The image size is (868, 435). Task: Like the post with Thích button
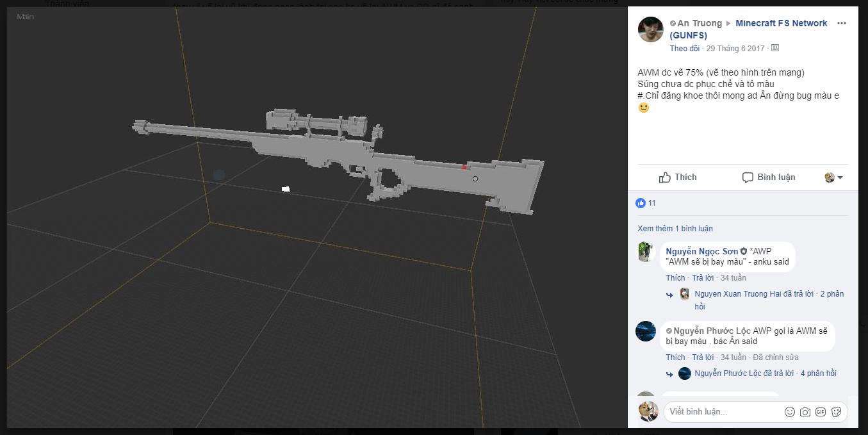(678, 177)
